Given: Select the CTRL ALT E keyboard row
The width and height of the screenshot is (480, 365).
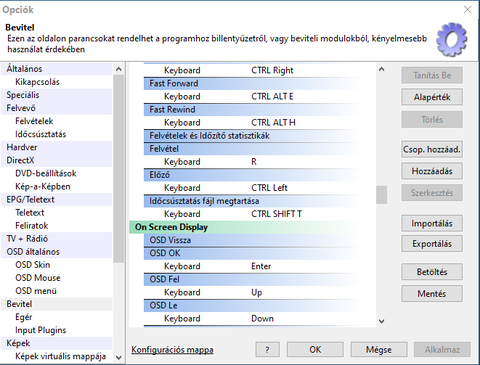Looking at the screenshot, I should coord(252,96).
